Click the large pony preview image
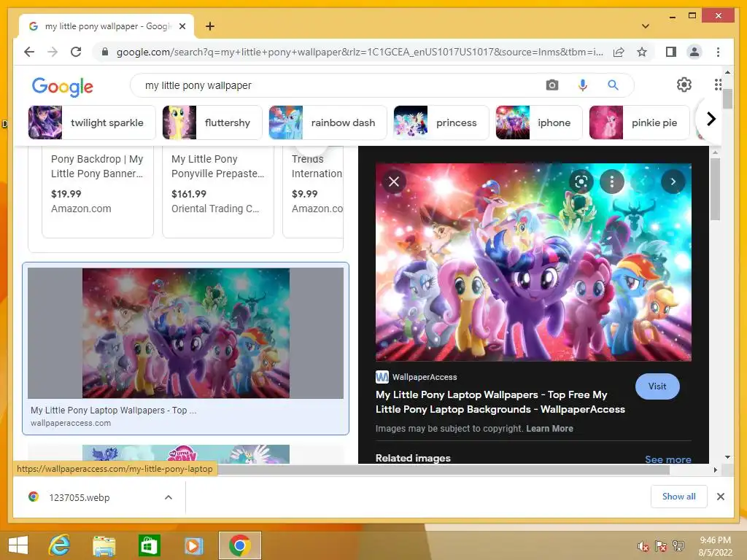Viewport: 747px width, 560px height. [x=533, y=262]
